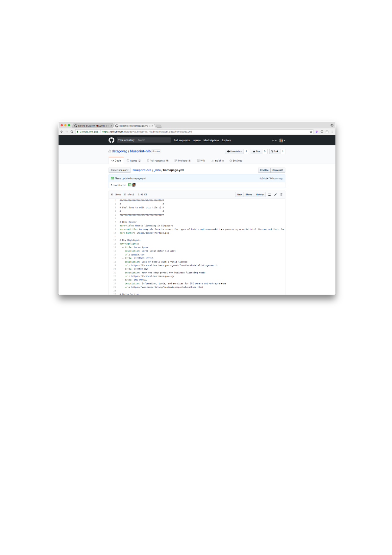This screenshot has width=392, height=555.
Task: Open the purple browser extension icon
Action: [317, 132]
